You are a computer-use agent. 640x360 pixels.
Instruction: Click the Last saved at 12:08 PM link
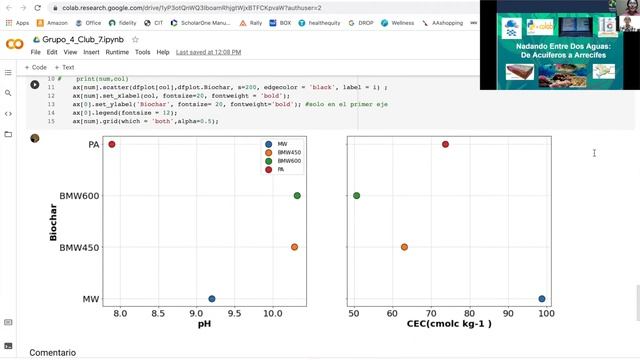click(x=209, y=52)
